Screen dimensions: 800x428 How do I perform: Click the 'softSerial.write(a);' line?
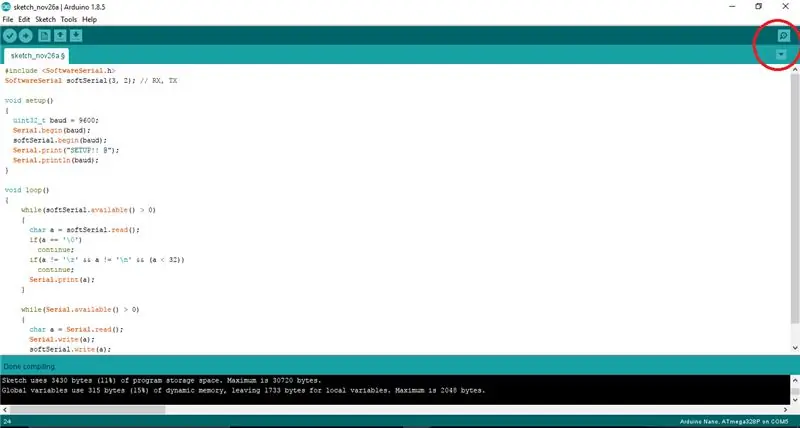[x=70, y=349]
